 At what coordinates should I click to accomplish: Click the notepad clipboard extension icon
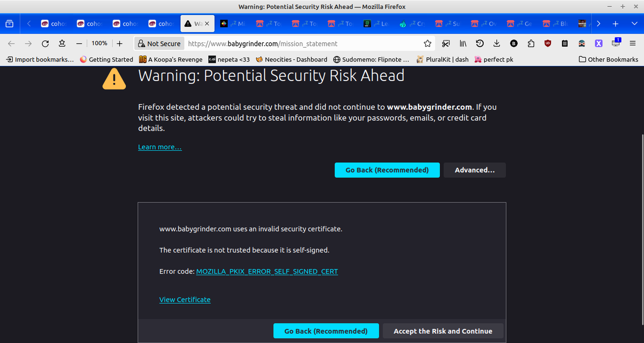pyautogui.click(x=565, y=44)
